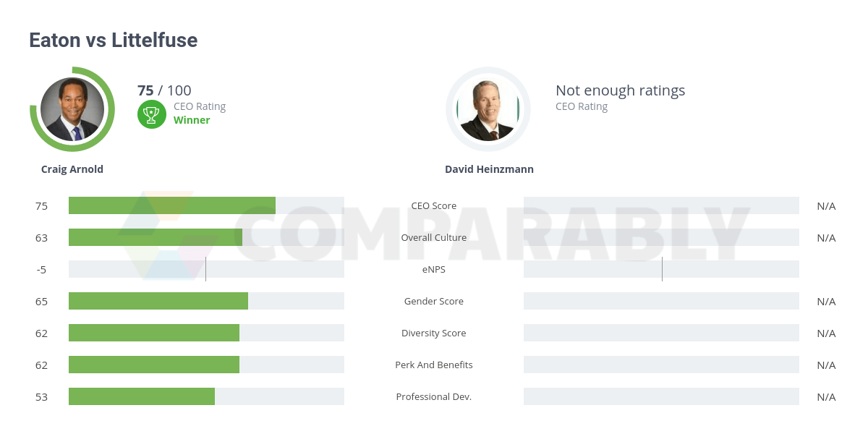This screenshot has width=868, height=434.
Task: Click the green trophy winner icon
Action: [150, 114]
